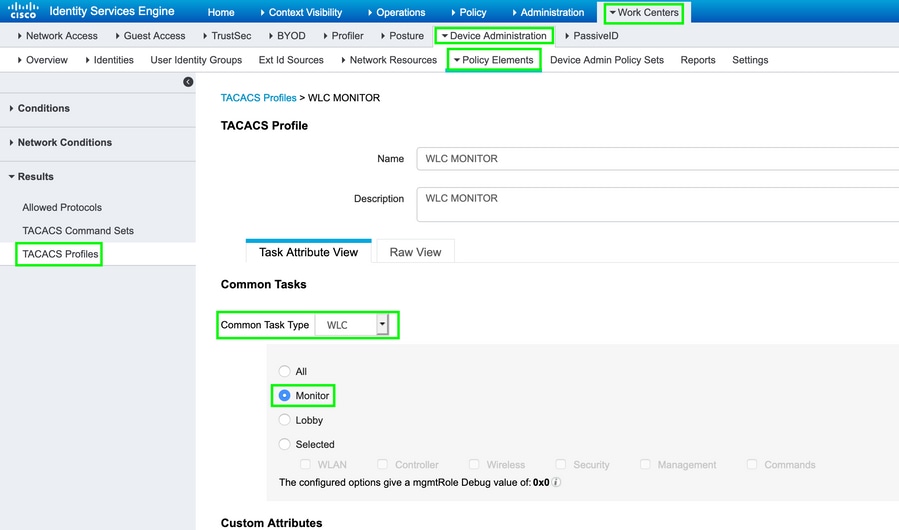Collapse the left sidebar with arrow icon

188,82
